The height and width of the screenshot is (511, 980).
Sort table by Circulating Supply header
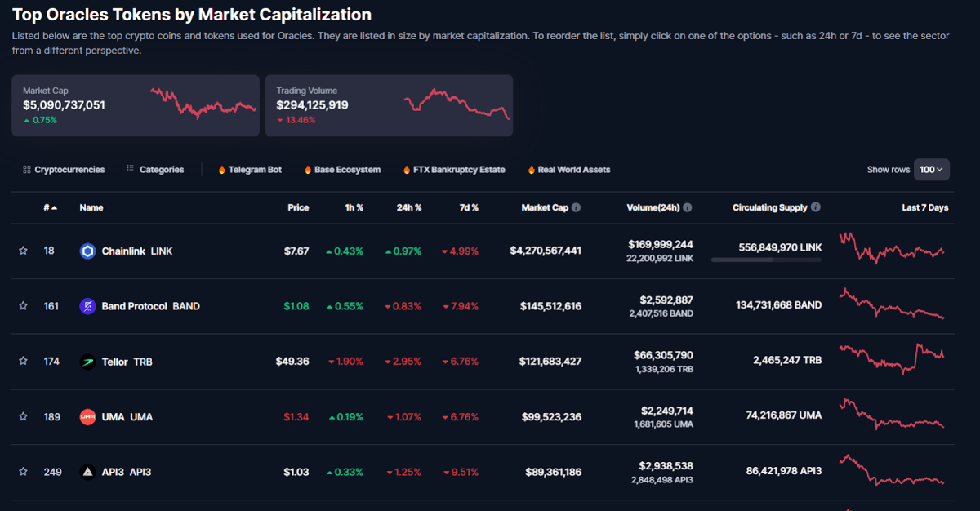click(770, 207)
